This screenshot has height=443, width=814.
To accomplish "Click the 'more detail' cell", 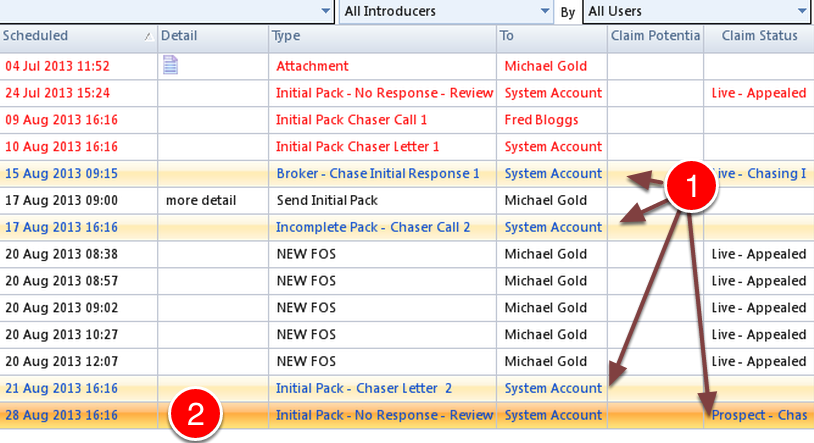I will click(x=200, y=200).
